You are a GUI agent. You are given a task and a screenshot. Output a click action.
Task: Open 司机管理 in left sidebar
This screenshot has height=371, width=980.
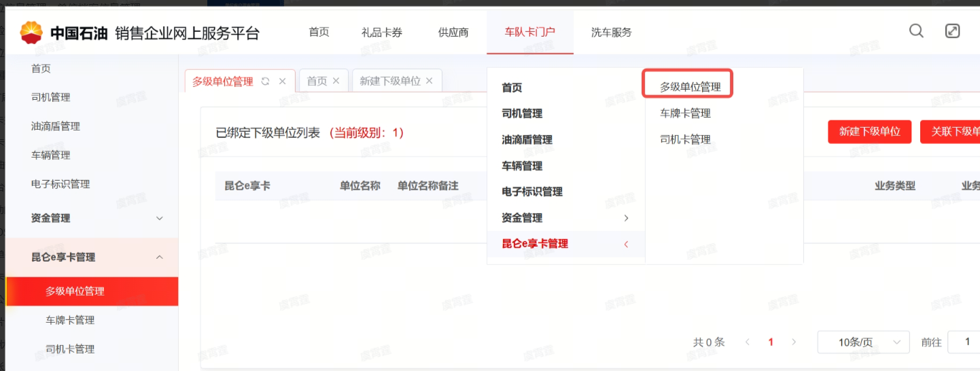point(51,97)
